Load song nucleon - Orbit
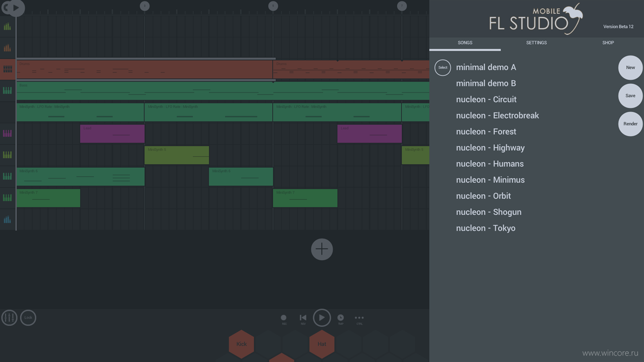Viewport: 644px width, 362px height. point(483,196)
